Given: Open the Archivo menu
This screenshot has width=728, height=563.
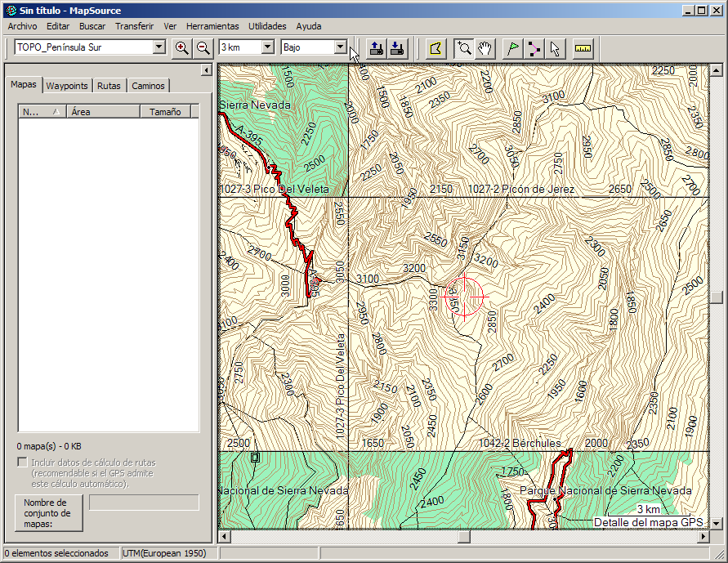Looking at the screenshot, I should (22, 26).
